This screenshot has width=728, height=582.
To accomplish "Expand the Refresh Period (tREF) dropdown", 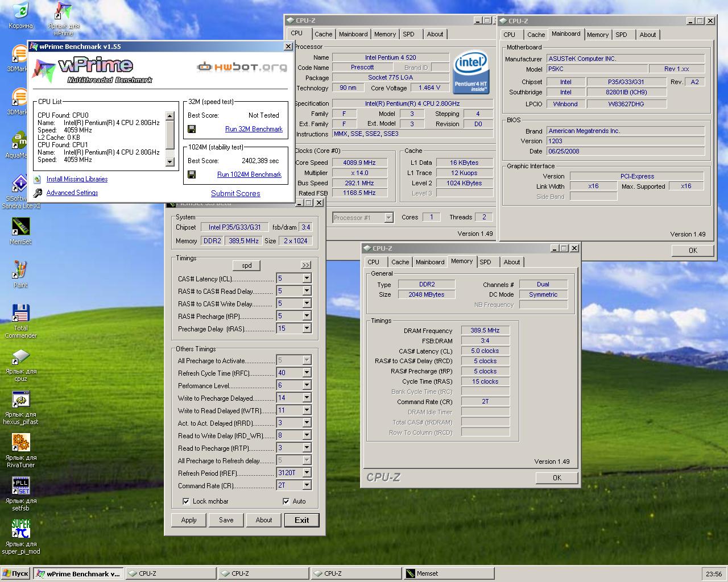I will [x=307, y=473].
